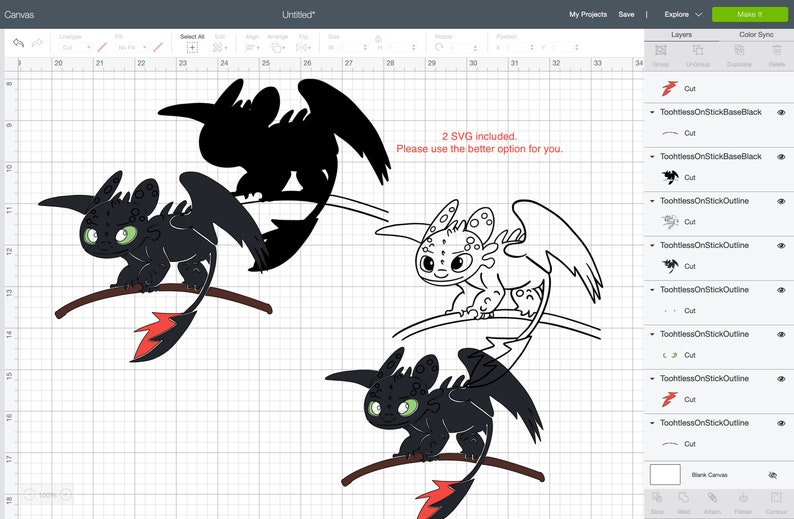
Task: Collapse the Outline group holding the green eyes layer
Action: click(652, 335)
